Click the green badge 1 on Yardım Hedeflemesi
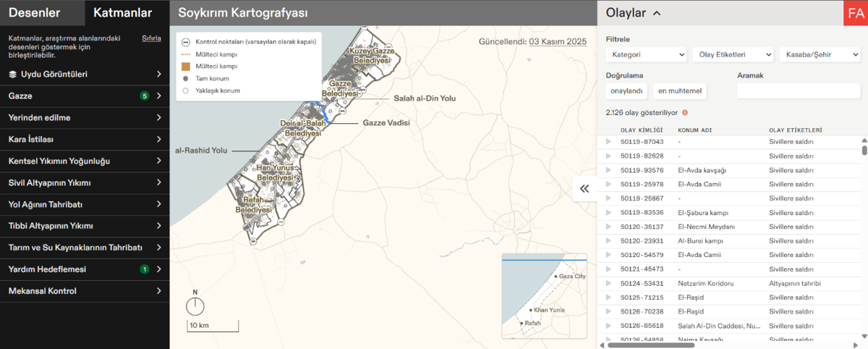Viewport: 868px width, 349px height. pos(145,269)
